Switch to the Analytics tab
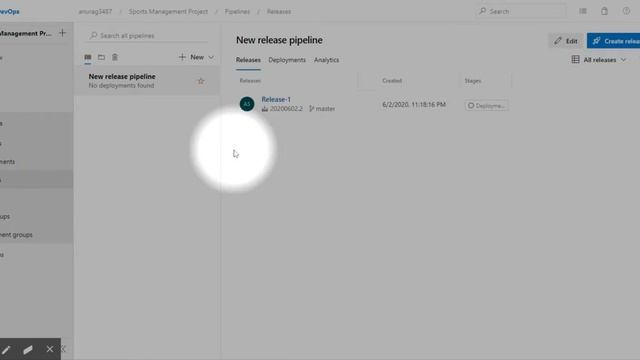This screenshot has width=640, height=360. pyautogui.click(x=327, y=60)
